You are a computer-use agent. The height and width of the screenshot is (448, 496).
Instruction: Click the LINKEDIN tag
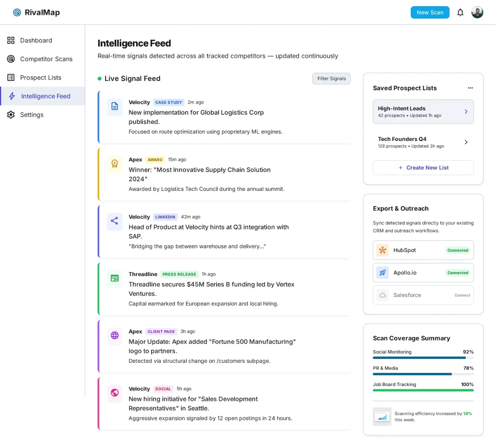165,216
